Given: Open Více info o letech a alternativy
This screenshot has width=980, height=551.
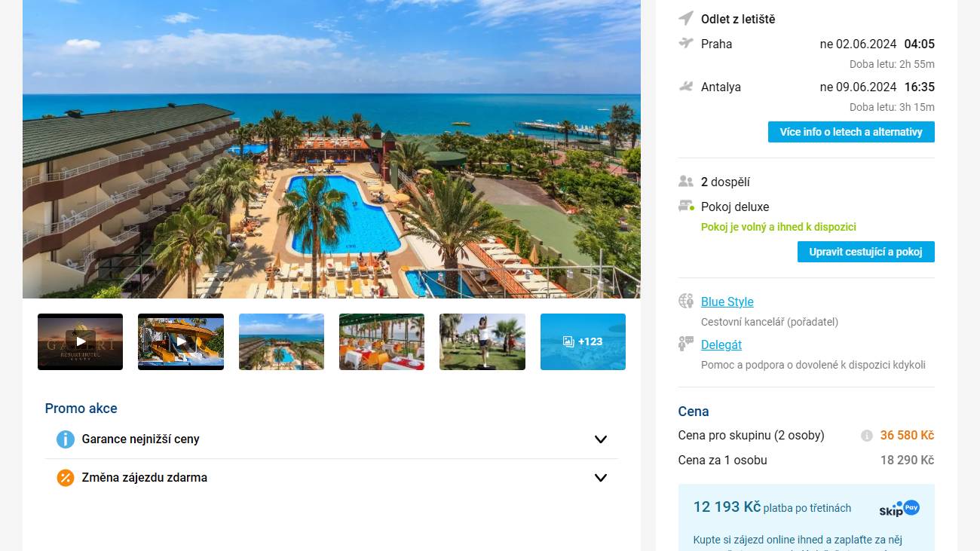Looking at the screenshot, I should [851, 132].
